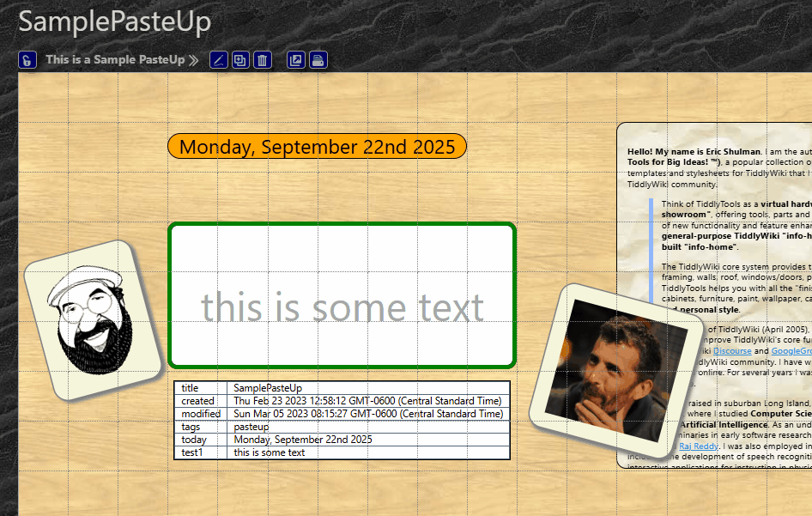Click the "pasteup" tags cell
Image resolution: width=812 pixels, height=516 pixels.
coord(251,427)
